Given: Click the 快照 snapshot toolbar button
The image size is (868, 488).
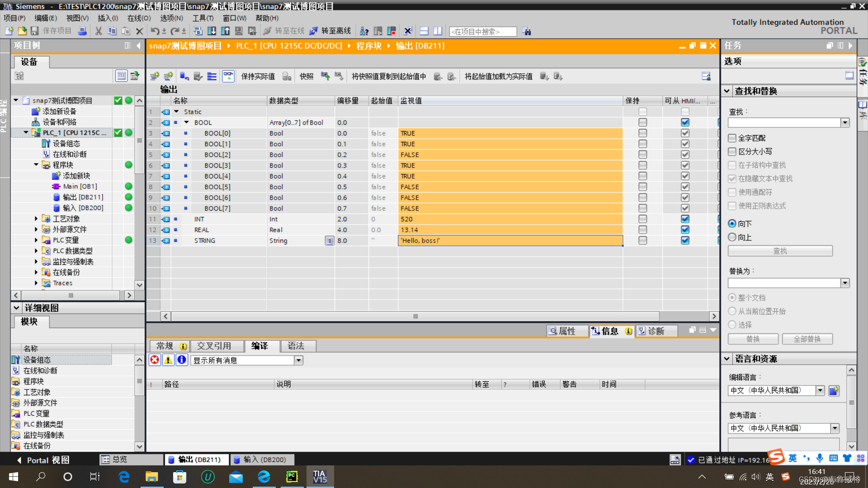Looking at the screenshot, I should click(306, 76).
